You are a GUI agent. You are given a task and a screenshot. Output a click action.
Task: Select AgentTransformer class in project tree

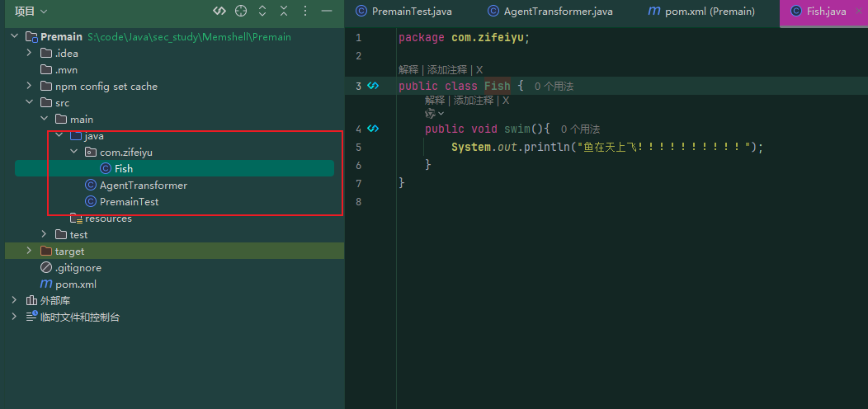pos(144,186)
